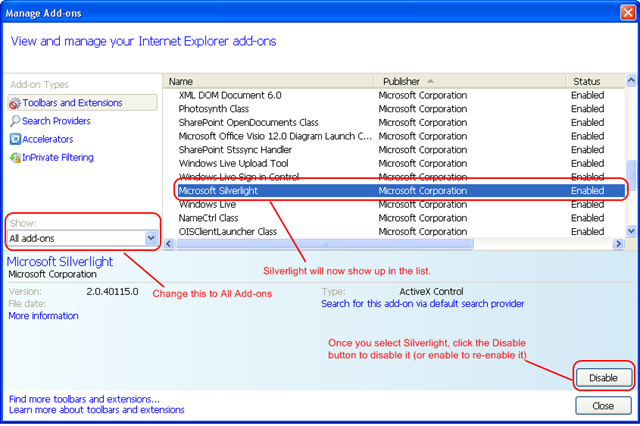This screenshot has height=426, width=640.
Task: Sort list by Publisher column header
Action: [x=468, y=80]
